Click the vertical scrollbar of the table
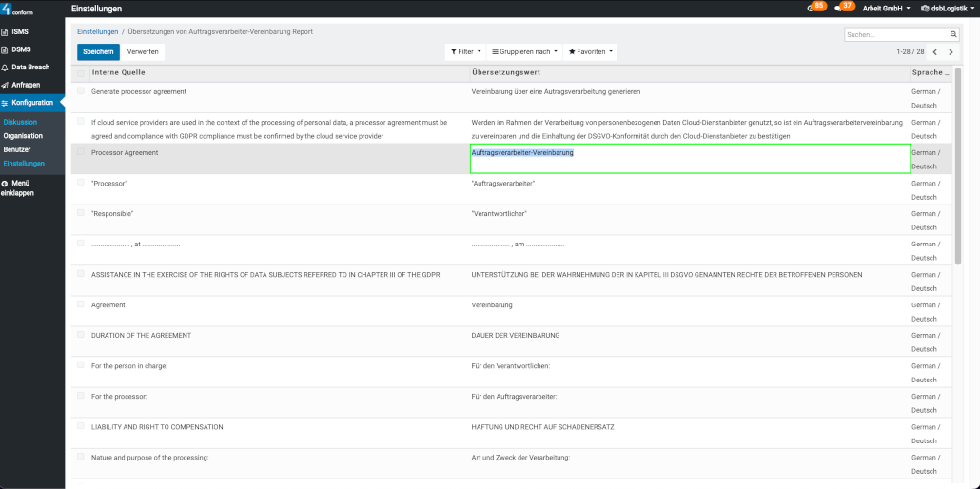980x489 pixels. (x=958, y=171)
